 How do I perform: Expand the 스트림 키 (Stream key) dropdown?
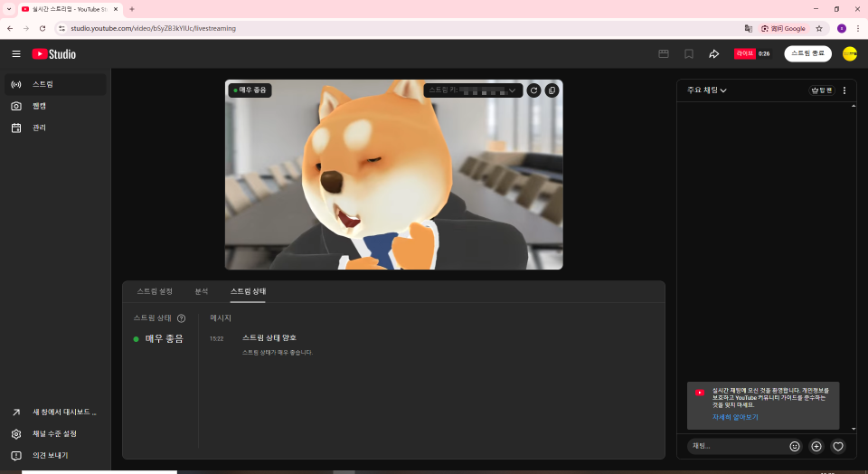pyautogui.click(x=473, y=90)
